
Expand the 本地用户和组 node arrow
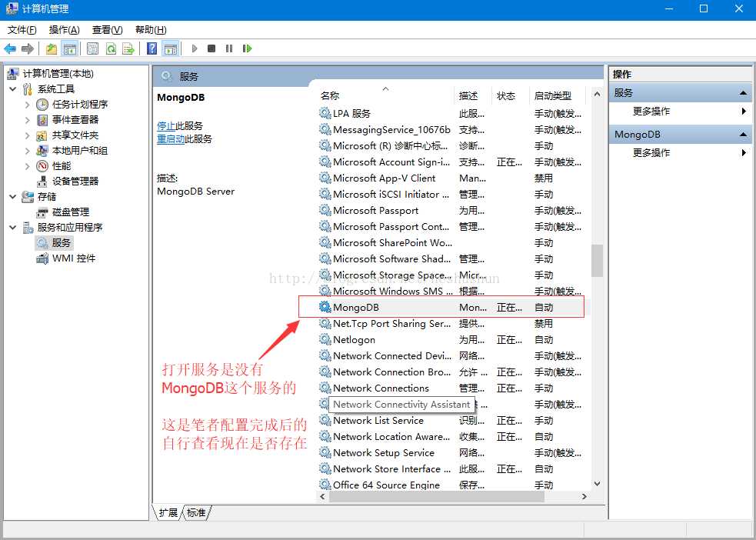coord(28,151)
